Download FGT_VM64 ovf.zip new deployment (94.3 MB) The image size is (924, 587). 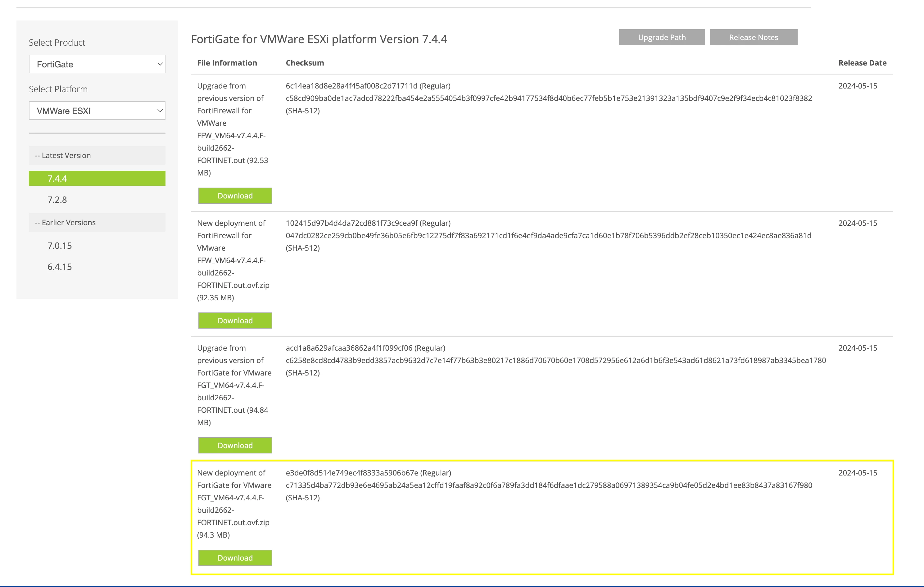coord(235,558)
